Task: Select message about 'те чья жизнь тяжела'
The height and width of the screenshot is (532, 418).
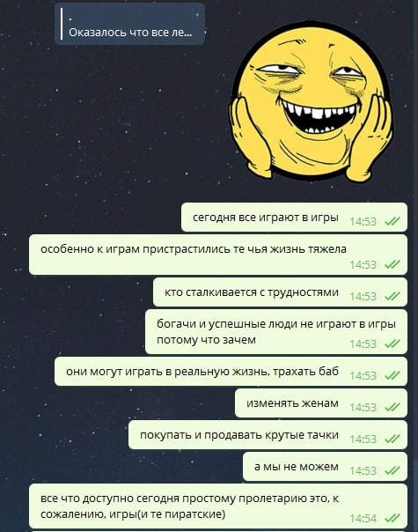Action: [x=218, y=255]
